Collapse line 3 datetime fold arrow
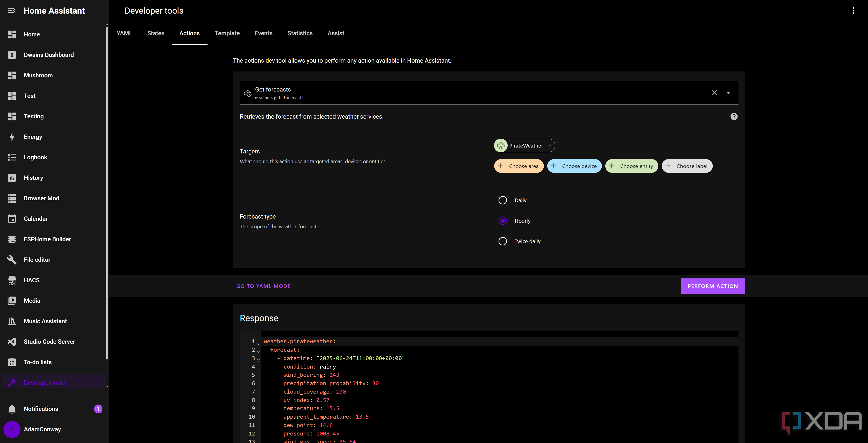Screen dimensions: 868x443 258,360
